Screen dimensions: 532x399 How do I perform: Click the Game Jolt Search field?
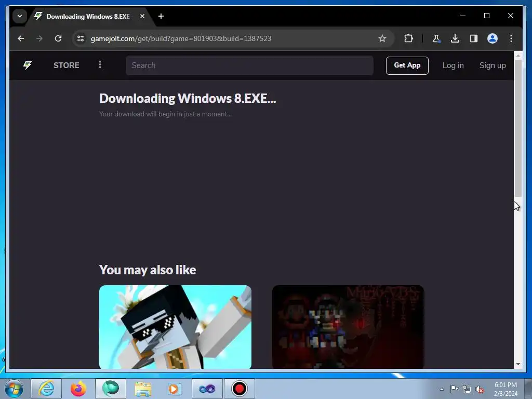pyautogui.click(x=249, y=65)
